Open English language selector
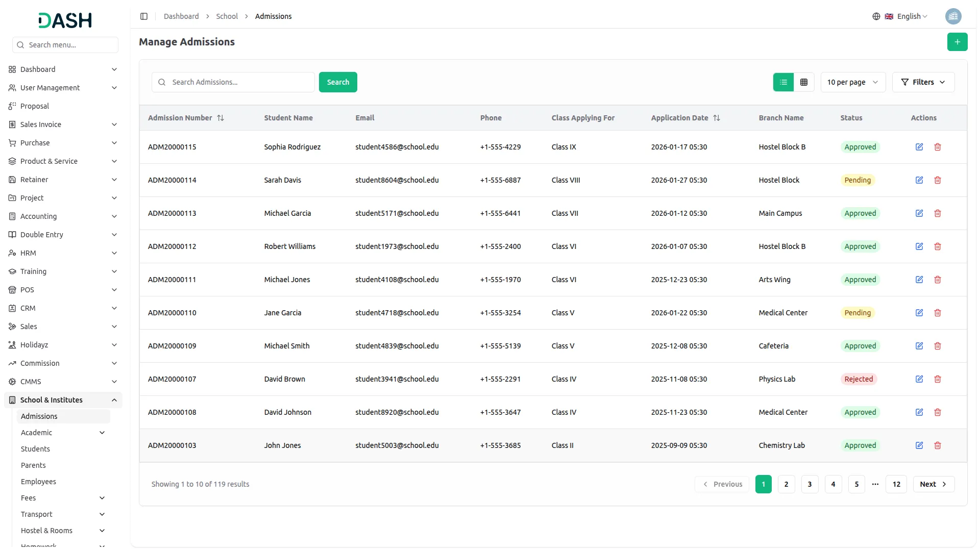 tap(906, 16)
